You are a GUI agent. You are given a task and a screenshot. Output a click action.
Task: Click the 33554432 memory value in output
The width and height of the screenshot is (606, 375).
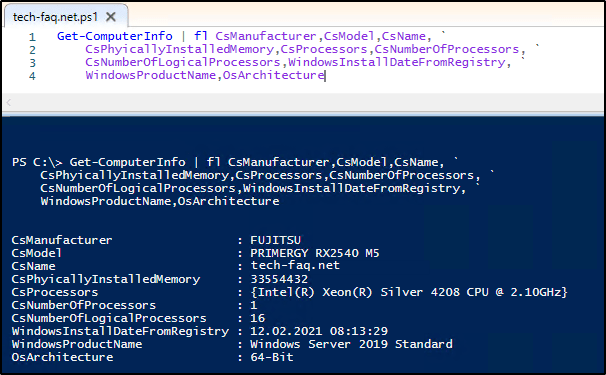[x=279, y=279]
